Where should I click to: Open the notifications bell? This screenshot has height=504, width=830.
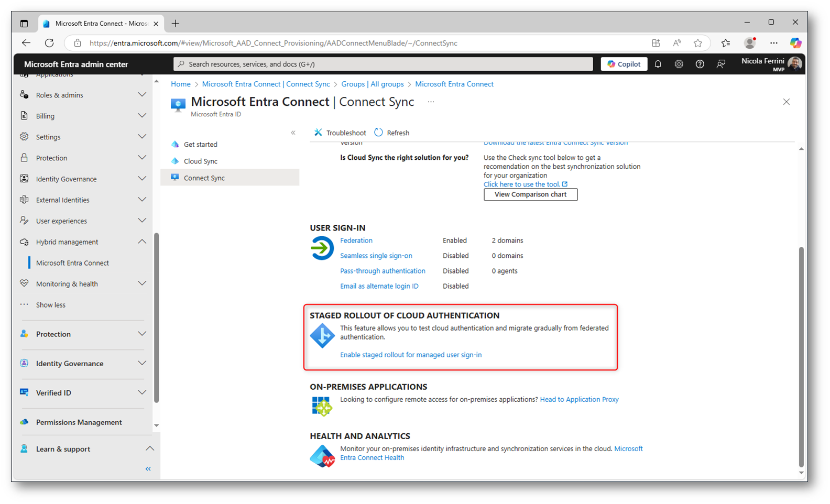(x=658, y=64)
